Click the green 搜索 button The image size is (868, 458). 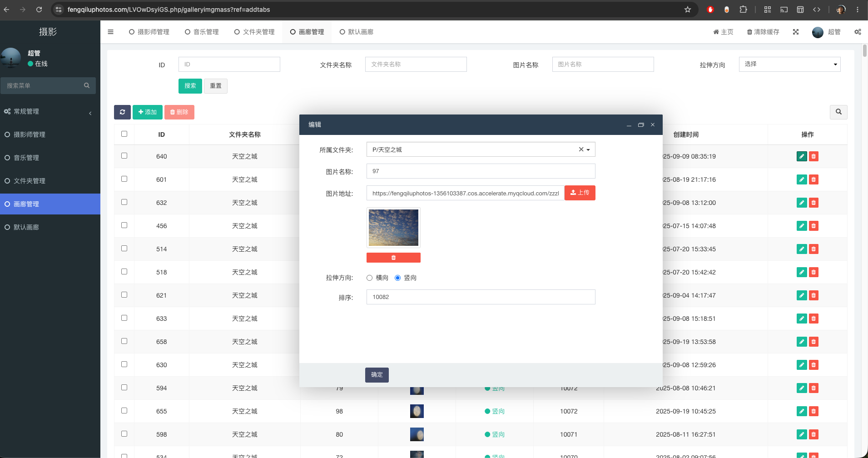190,86
